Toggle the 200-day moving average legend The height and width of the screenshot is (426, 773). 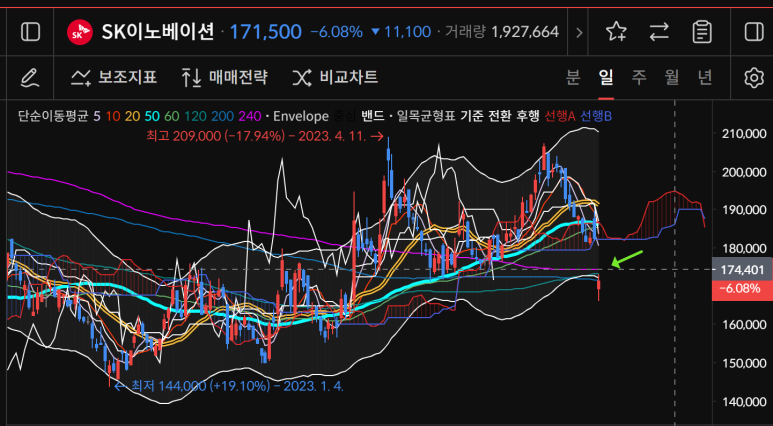click(221, 116)
